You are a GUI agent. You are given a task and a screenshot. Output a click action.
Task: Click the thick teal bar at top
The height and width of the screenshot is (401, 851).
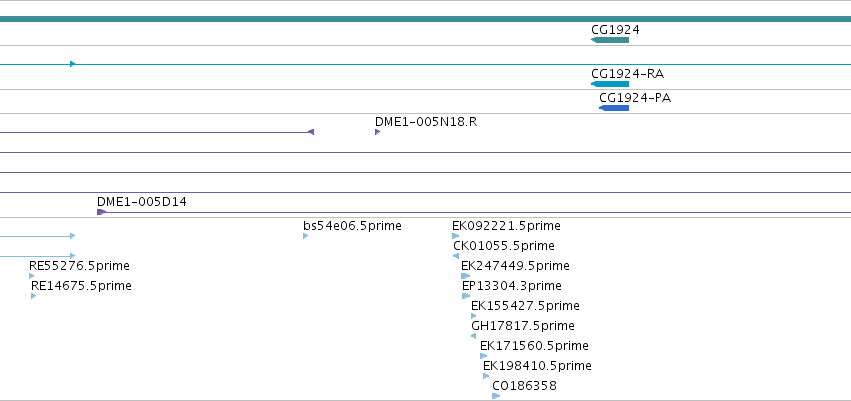[x=426, y=19]
